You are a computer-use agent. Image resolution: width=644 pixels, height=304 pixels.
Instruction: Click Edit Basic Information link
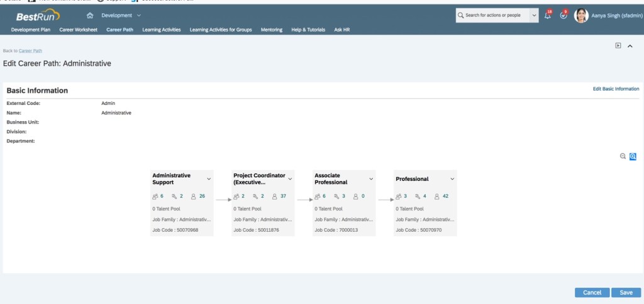pyautogui.click(x=616, y=89)
